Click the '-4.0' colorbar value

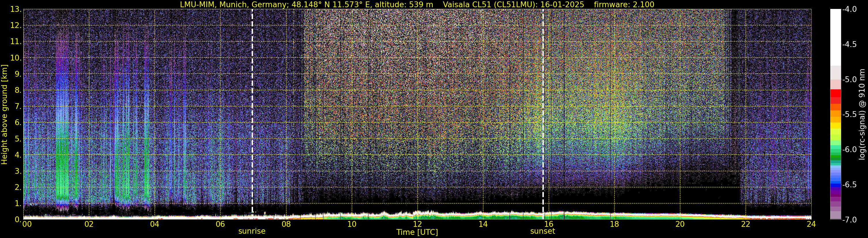click(x=850, y=10)
